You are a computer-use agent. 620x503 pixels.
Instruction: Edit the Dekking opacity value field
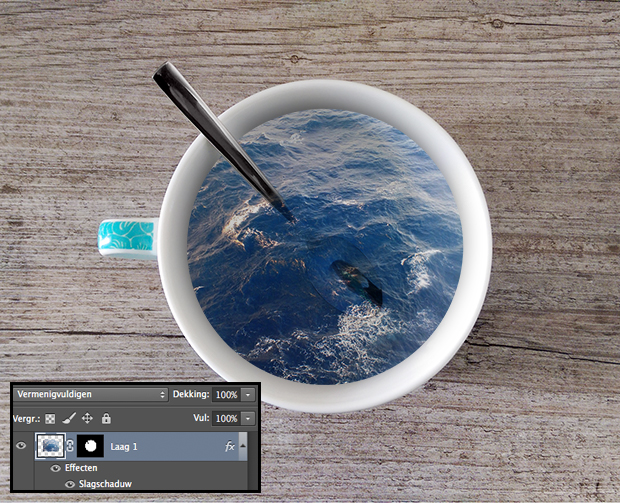click(226, 395)
